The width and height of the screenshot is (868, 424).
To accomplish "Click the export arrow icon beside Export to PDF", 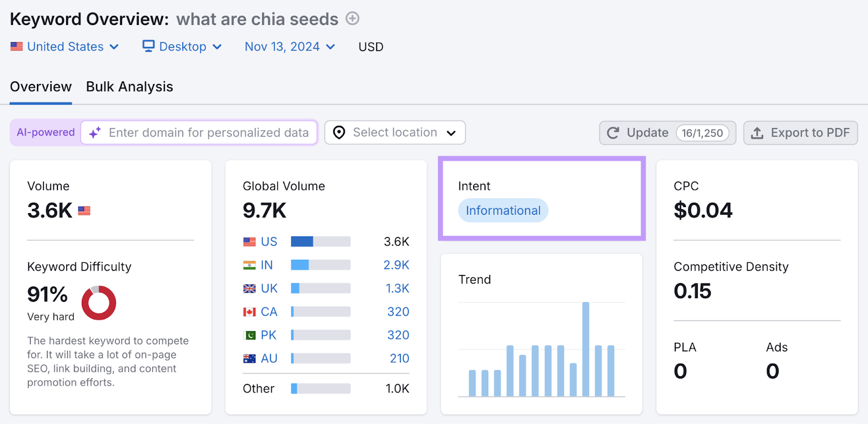I will [x=756, y=133].
